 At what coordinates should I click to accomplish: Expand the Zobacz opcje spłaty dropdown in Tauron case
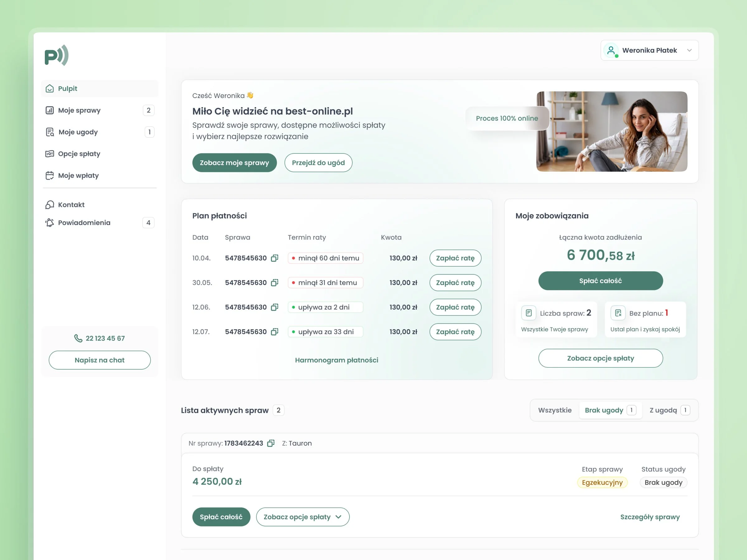point(303,517)
